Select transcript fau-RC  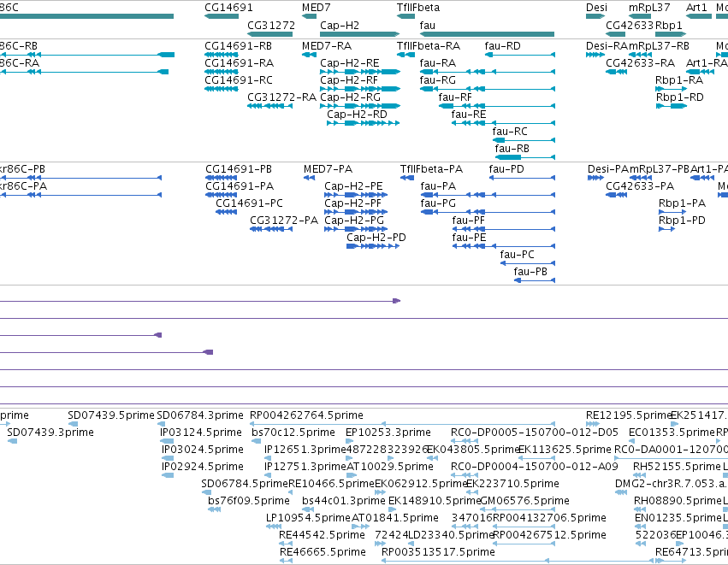pos(510,132)
